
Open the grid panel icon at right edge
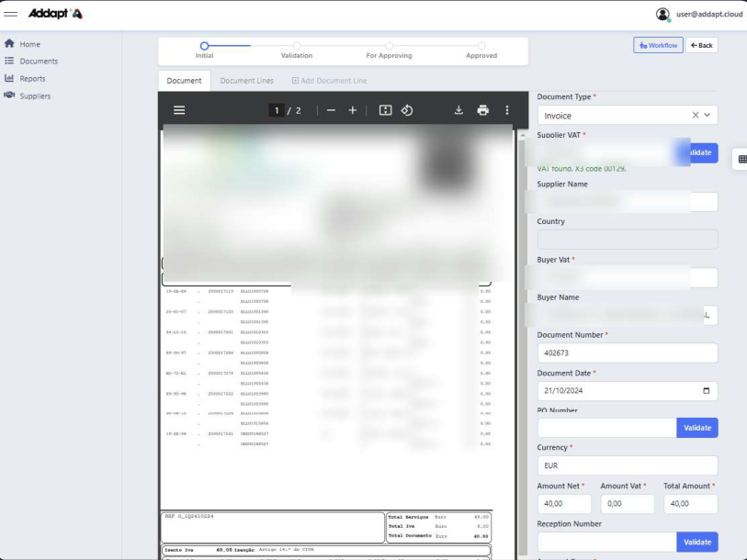click(x=741, y=159)
